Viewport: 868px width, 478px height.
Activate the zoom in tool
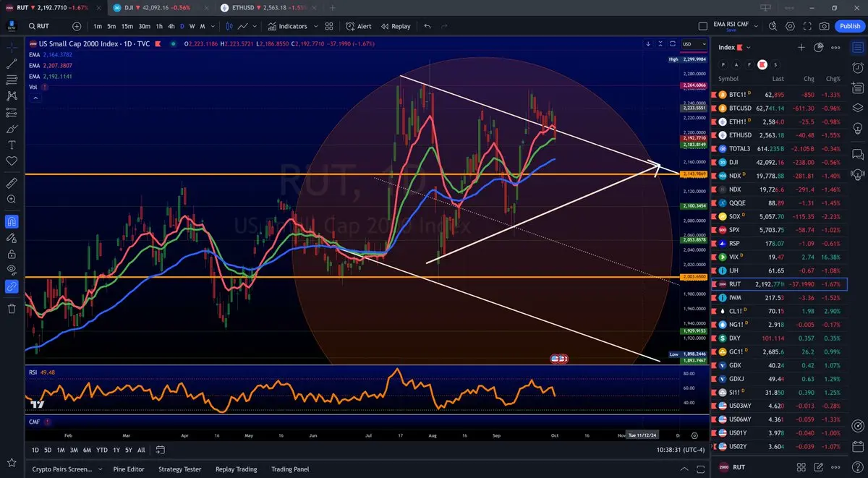[x=12, y=199]
